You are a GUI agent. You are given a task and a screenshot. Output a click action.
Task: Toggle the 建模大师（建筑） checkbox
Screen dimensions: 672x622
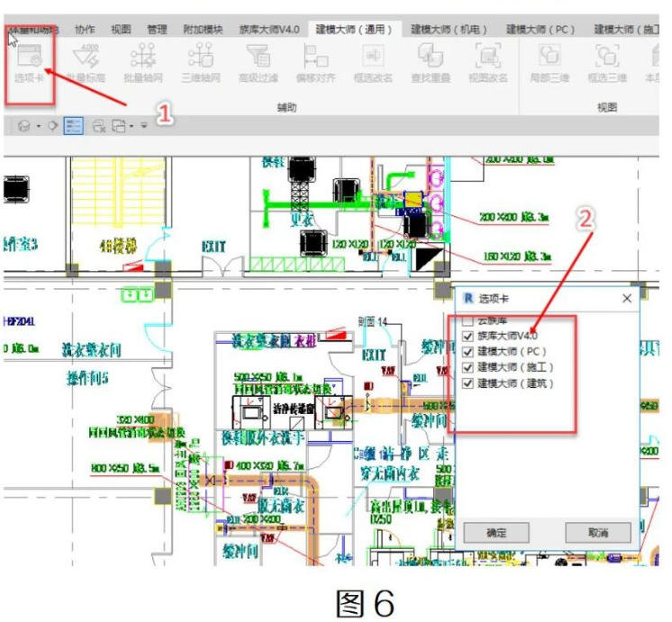468,383
